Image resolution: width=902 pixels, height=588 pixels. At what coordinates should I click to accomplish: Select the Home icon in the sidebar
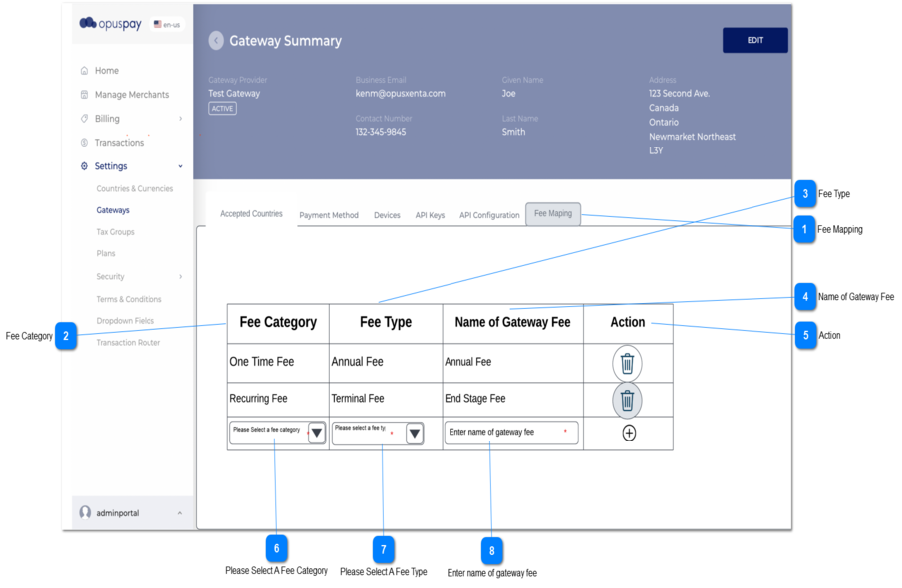(x=83, y=71)
